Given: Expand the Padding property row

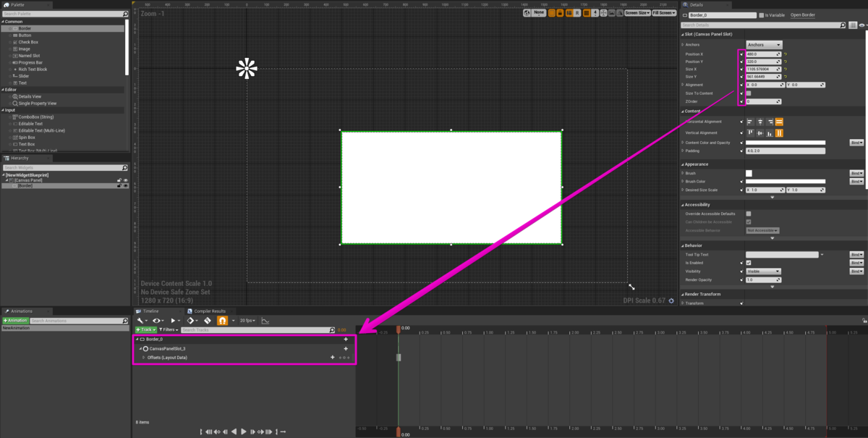Looking at the screenshot, I should click(x=683, y=151).
